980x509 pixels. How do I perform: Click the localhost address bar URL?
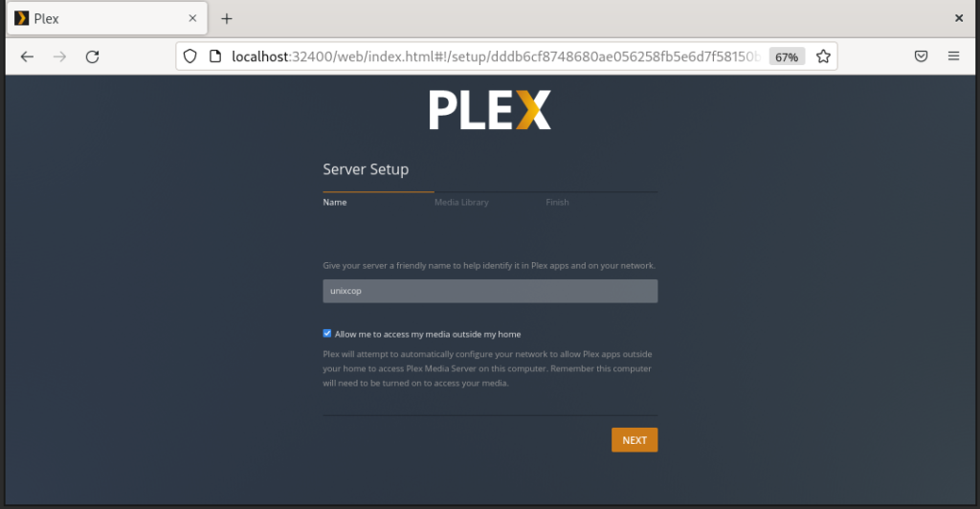[495, 56]
